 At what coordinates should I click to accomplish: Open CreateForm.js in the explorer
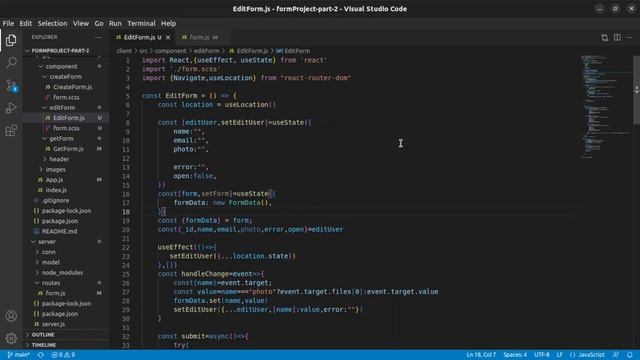pyautogui.click(x=72, y=87)
